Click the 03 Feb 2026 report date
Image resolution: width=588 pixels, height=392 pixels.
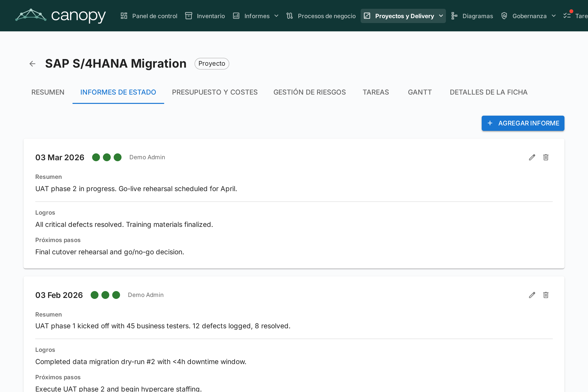[x=59, y=295]
